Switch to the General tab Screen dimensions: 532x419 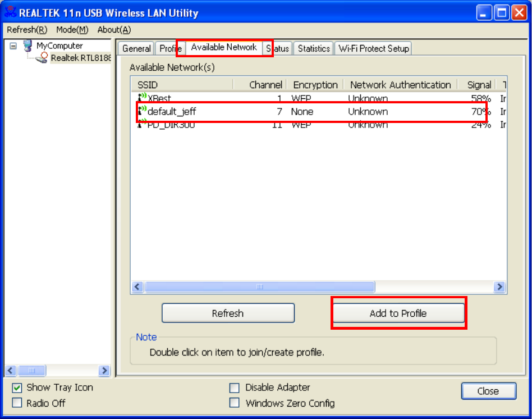tap(136, 48)
